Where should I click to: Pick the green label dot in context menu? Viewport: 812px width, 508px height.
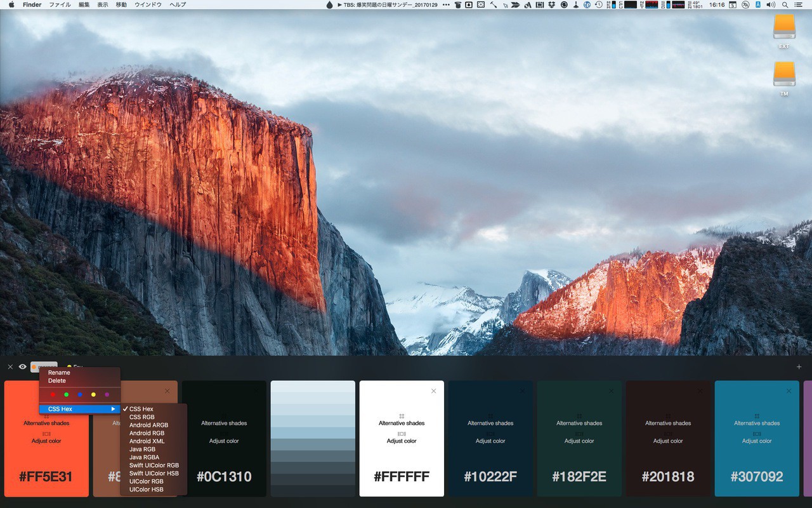point(66,395)
